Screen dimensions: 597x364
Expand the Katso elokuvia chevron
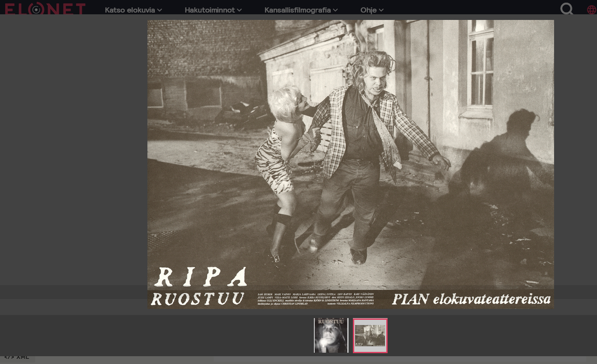click(x=160, y=10)
